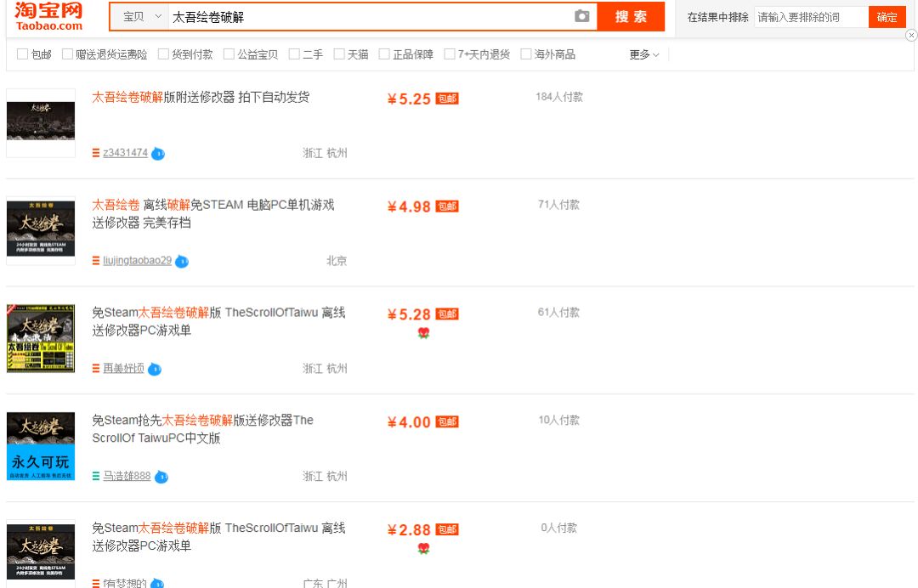Image resolution: width=918 pixels, height=588 pixels.
Task: Select the 二手 filter checkbox
Action: pyautogui.click(x=294, y=54)
